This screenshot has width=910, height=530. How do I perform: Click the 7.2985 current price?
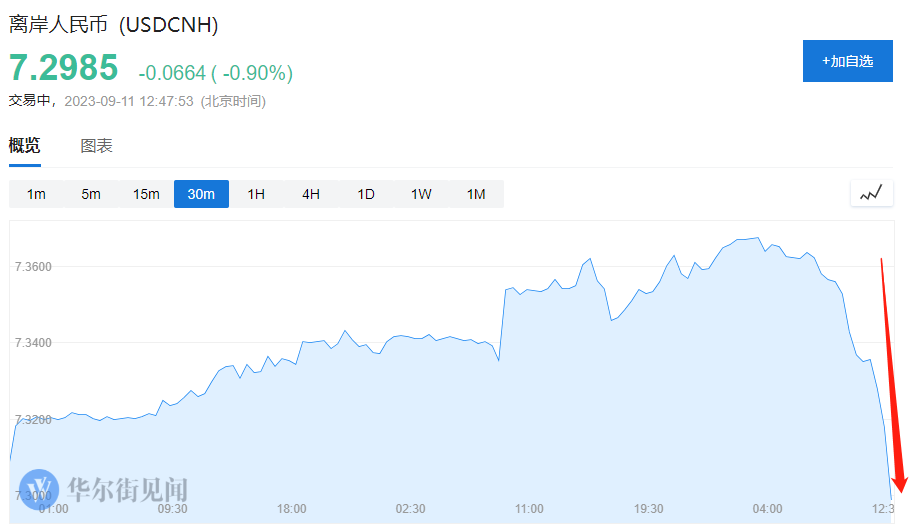coord(64,68)
